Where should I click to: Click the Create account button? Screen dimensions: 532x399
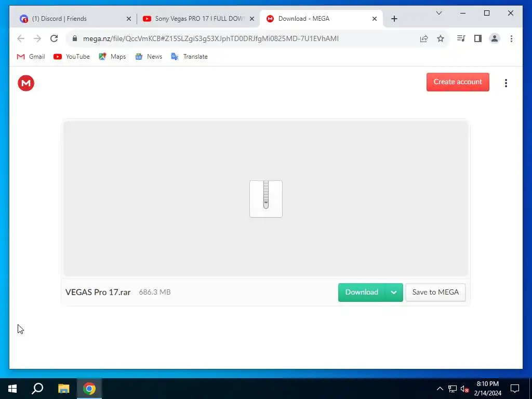[458, 82]
